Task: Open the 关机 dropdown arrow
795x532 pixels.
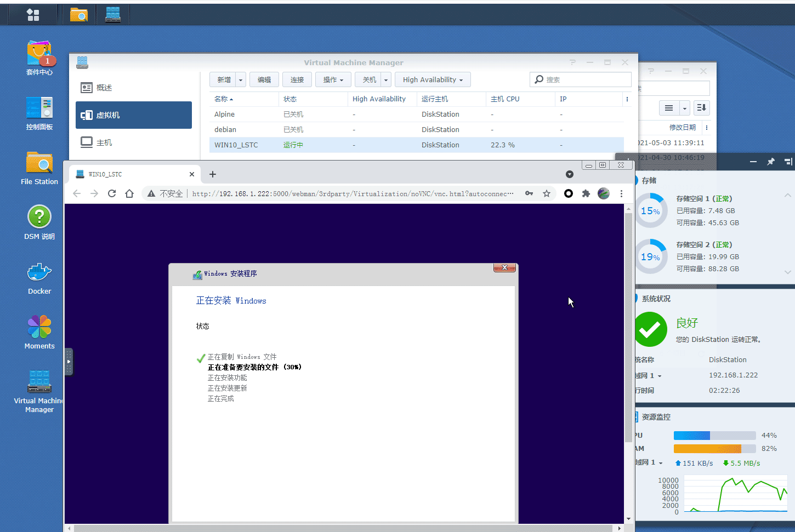Action: [386, 80]
